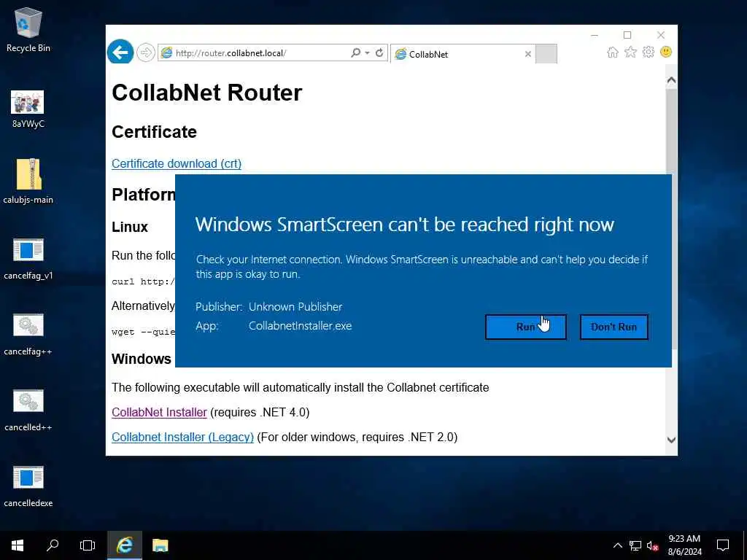Open Favorites star icon
This screenshot has height=560, width=747.
(x=630, y=52)
